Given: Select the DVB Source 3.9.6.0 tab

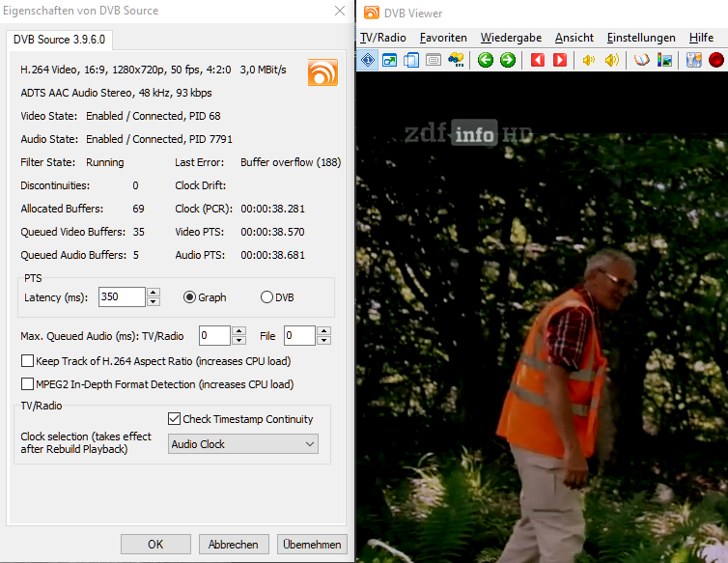Looking at the screenshot, I should pos(60,40).
